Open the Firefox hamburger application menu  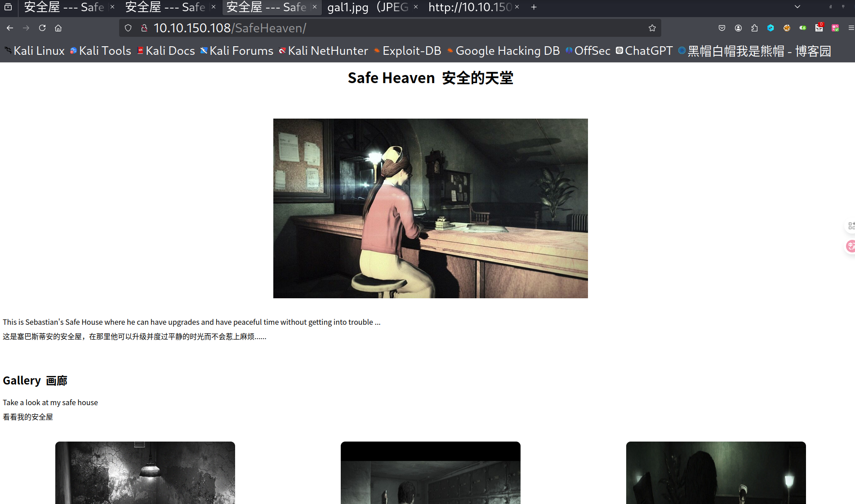851,28
